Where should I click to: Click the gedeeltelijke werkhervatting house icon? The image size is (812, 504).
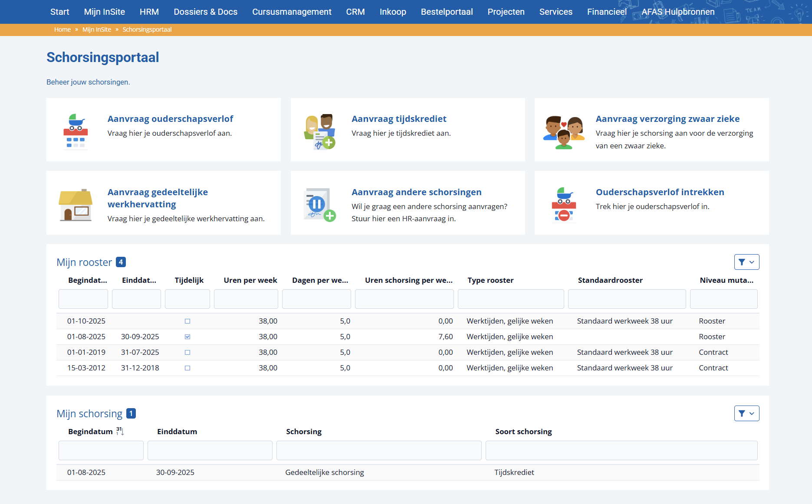pos(76,205)
